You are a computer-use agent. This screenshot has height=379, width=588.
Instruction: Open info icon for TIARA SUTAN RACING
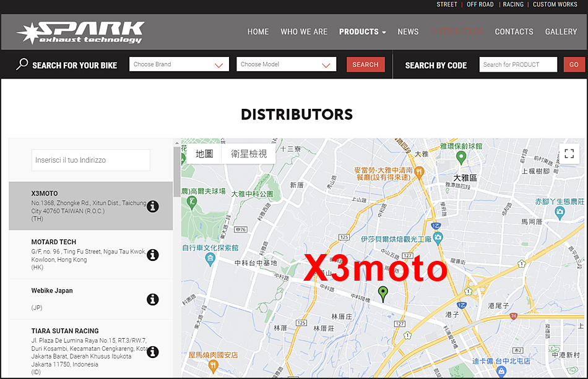click(153, 352)
